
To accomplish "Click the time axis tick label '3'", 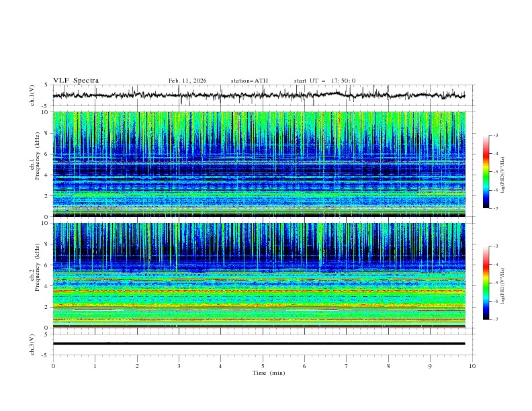I will (179, 366).
